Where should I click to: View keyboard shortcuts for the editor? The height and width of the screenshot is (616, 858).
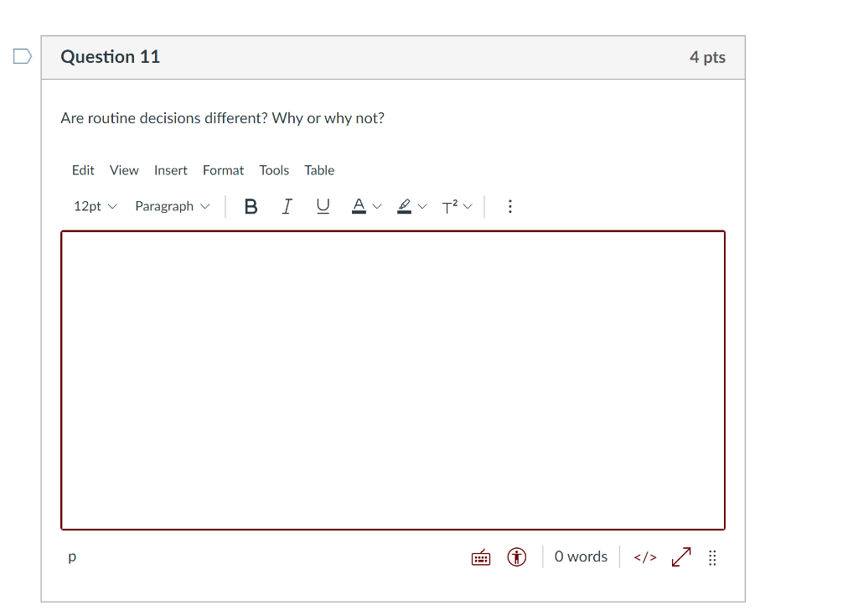pos(480,556)
